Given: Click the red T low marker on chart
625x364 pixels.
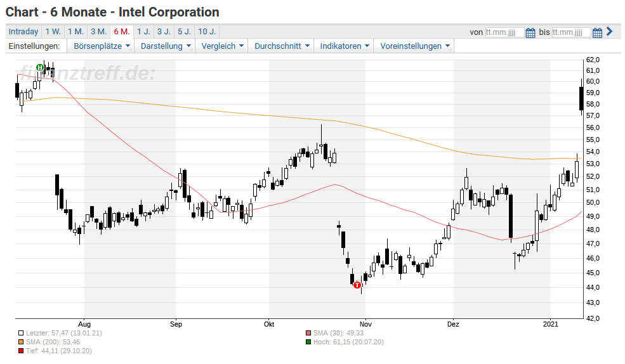Looking at the screenshot, I should (x=357, y=285).
